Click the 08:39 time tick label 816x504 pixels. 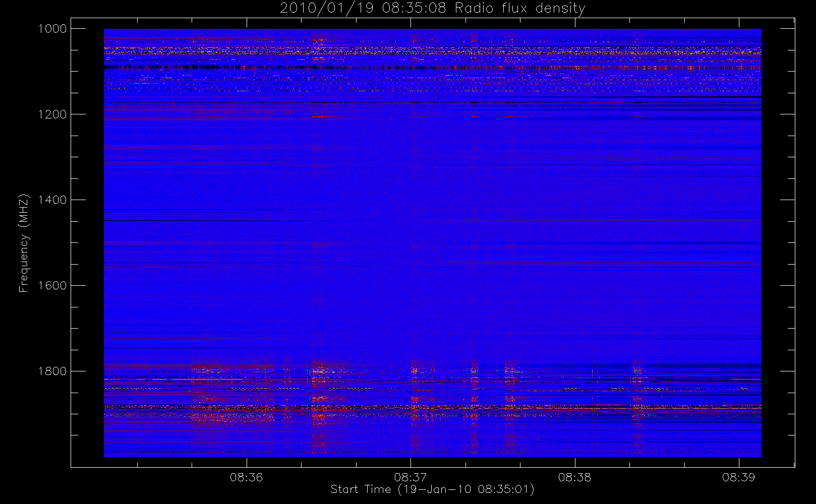click(738, 477)
